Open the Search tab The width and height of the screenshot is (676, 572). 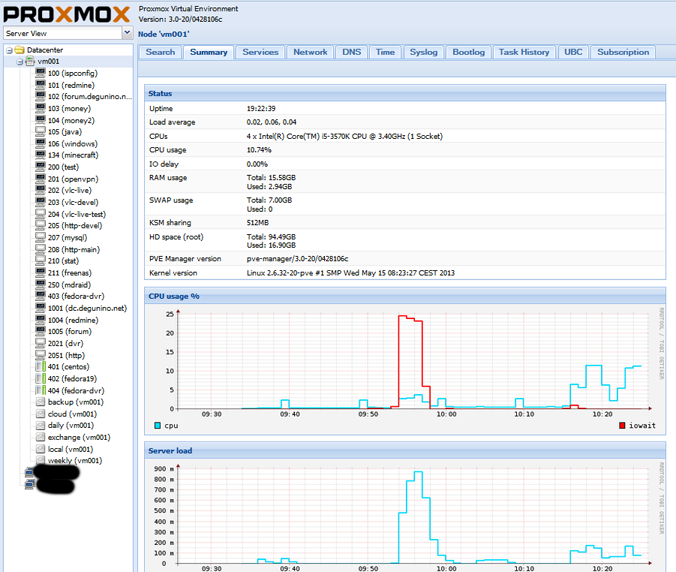pyautogui.click(x=160, y=52)
